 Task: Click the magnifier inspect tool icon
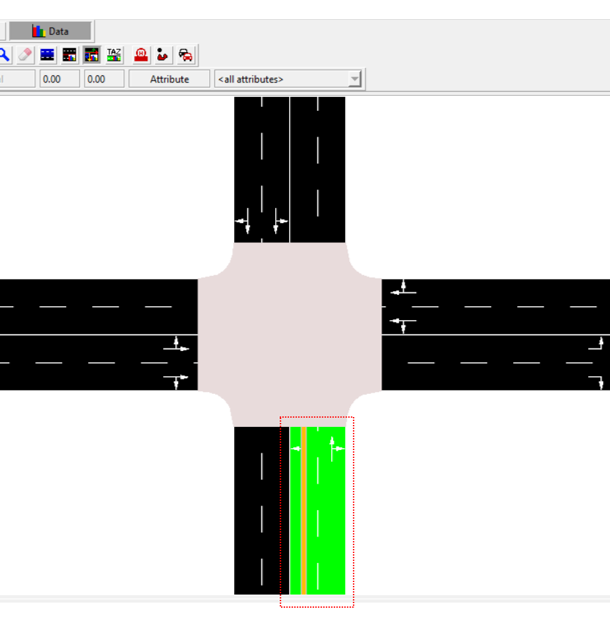click(4, 55)
